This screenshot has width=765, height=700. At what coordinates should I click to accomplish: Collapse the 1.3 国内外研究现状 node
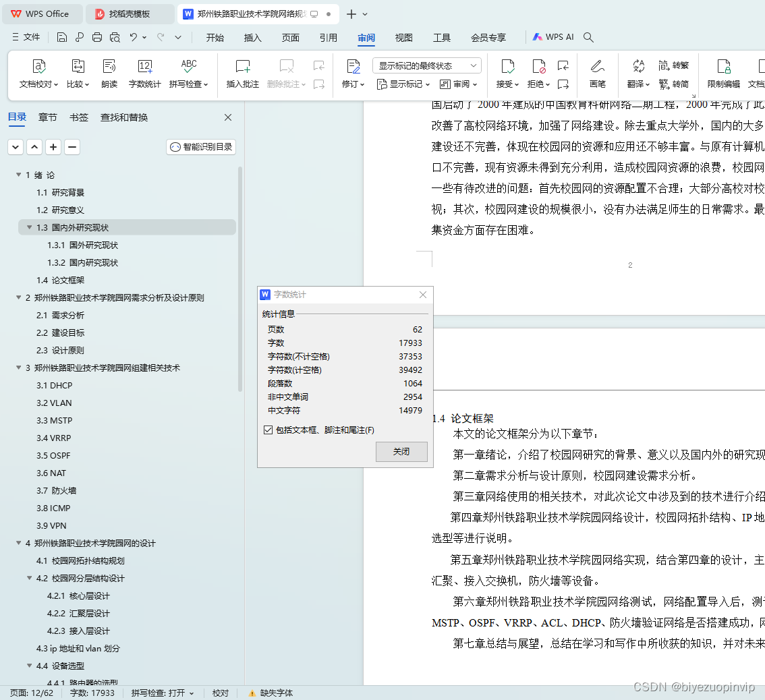[x=29, y=227]
